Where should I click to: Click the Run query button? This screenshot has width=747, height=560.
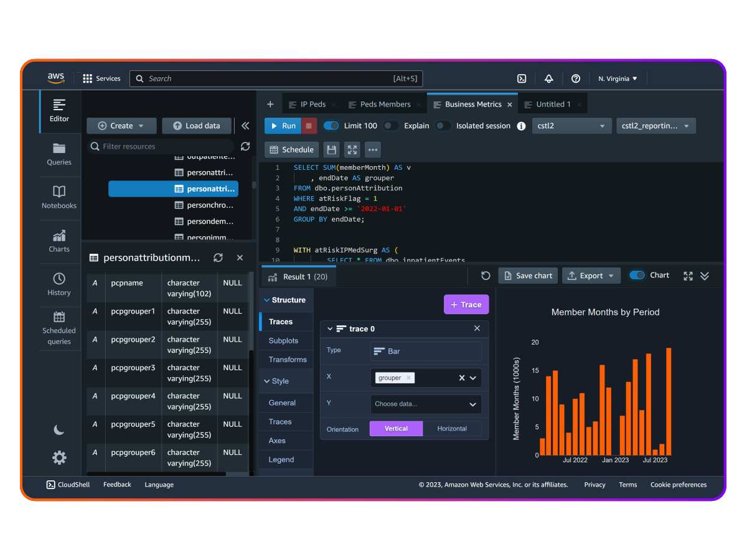[x=283, y=126]
